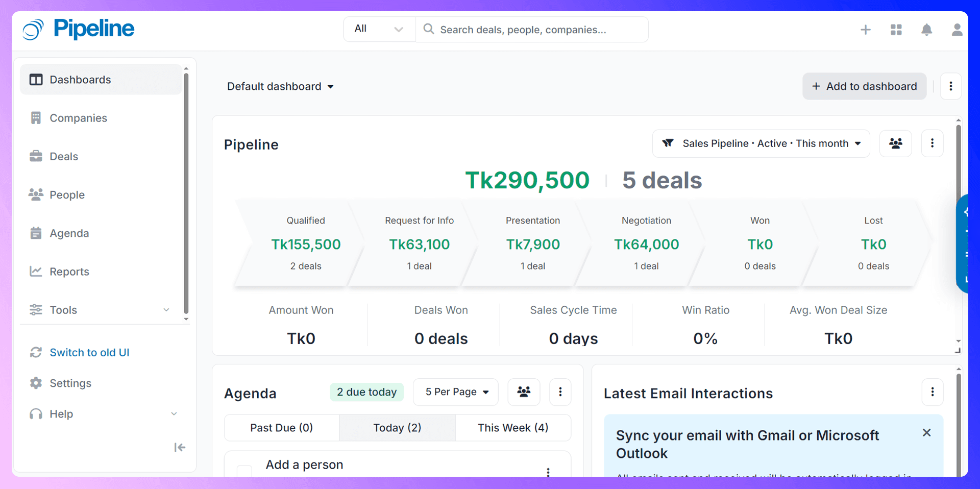
Task: Open the apps grid icon
Action: click(x=896, y=30)
